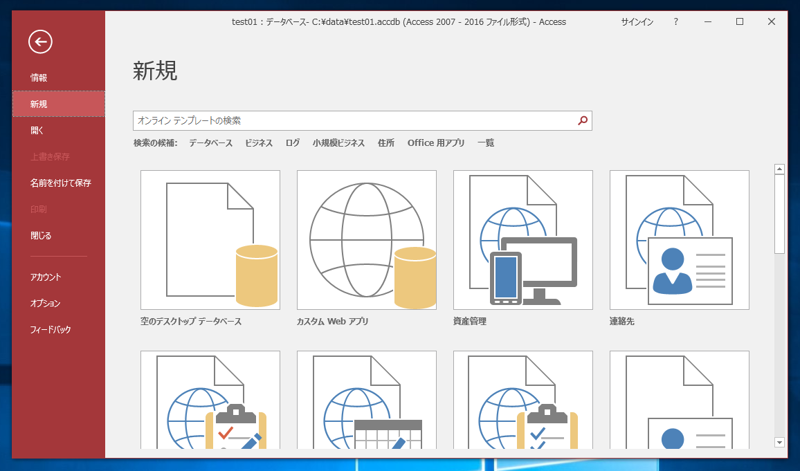Screen dimensions: 800x471
Task: Search suggested term ログ
Action: tap(292, 143)
